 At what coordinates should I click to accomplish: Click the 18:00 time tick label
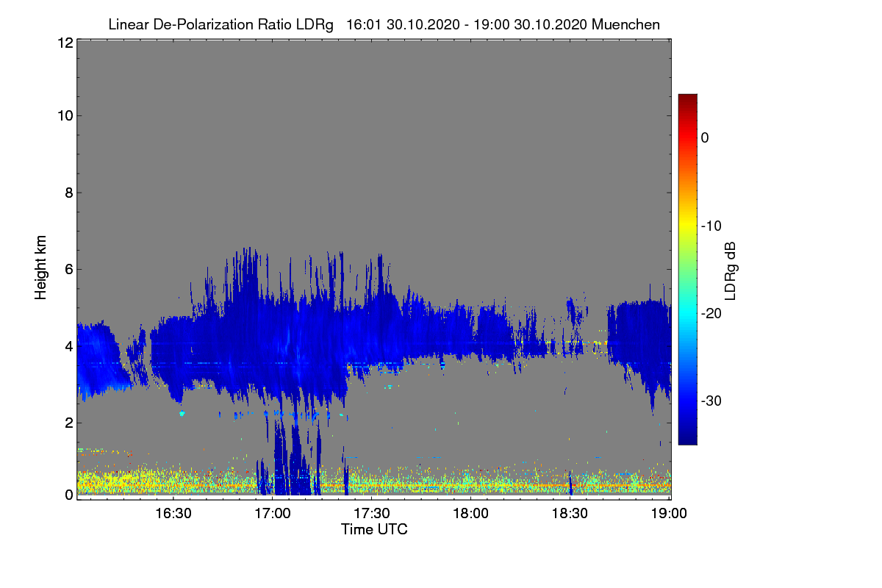(471, 513)
